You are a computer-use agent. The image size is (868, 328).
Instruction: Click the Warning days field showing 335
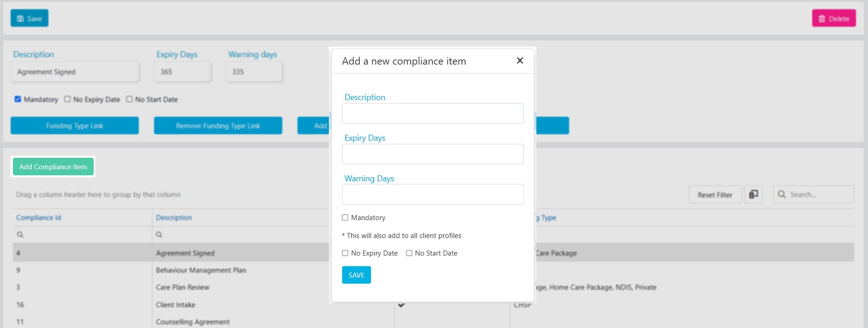coord(254,72)
